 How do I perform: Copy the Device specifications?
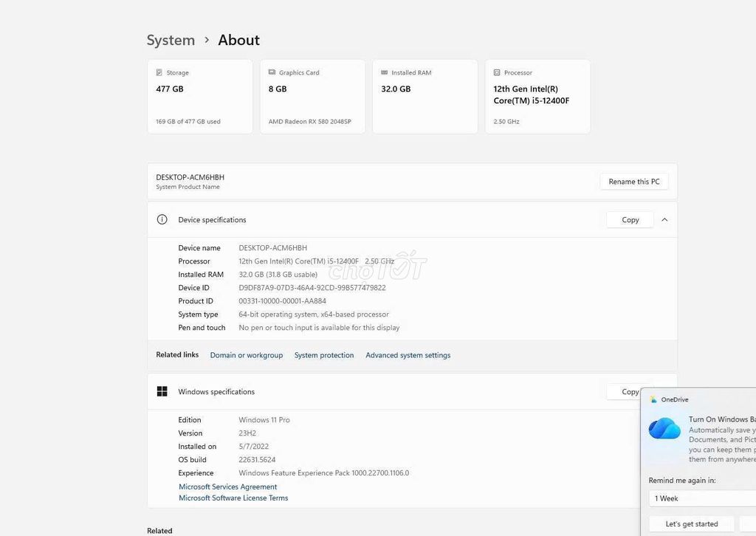(x=630, y=220)
